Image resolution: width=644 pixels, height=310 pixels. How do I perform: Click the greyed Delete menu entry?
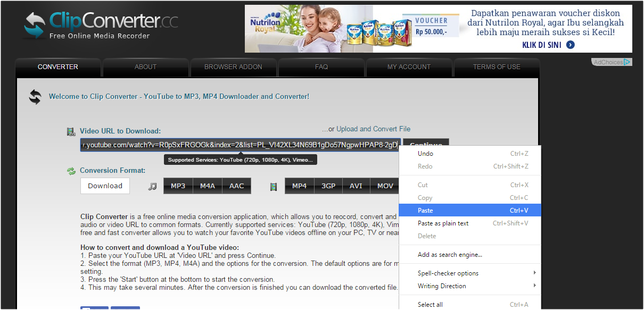(x=470, y=236)
